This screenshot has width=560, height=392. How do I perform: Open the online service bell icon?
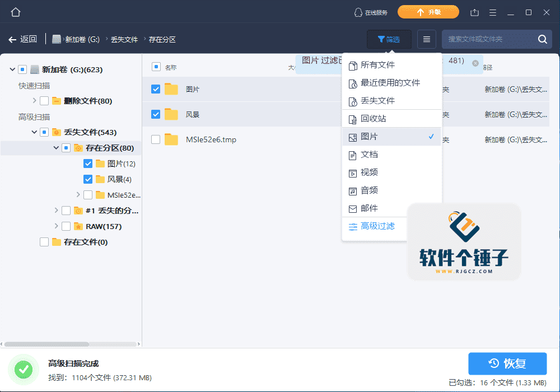357,11
